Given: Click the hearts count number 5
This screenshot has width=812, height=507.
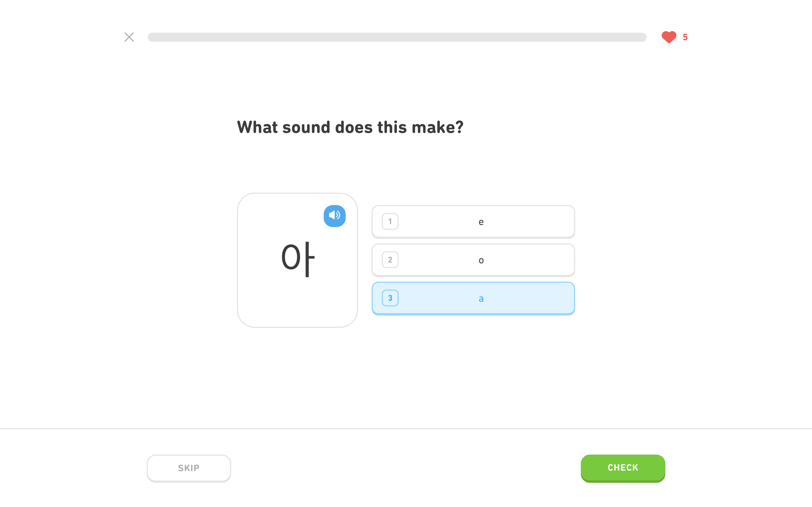Looking at the screenshot, I should [x=685, y=37].
